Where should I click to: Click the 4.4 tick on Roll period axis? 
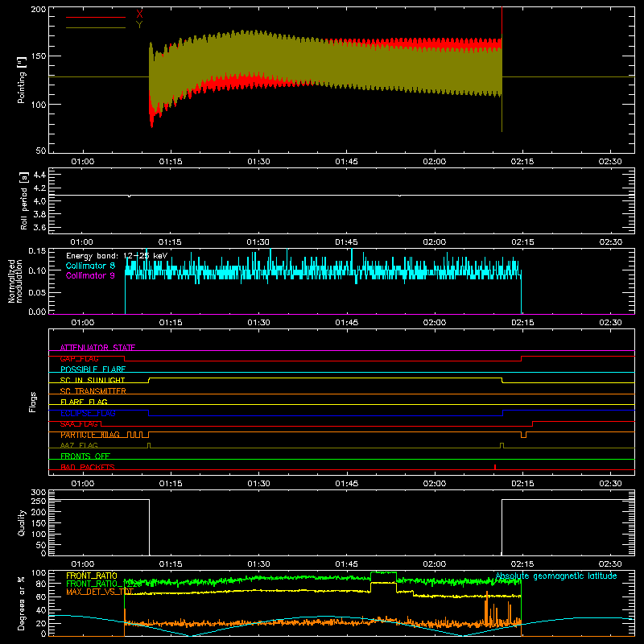(39, 175)
